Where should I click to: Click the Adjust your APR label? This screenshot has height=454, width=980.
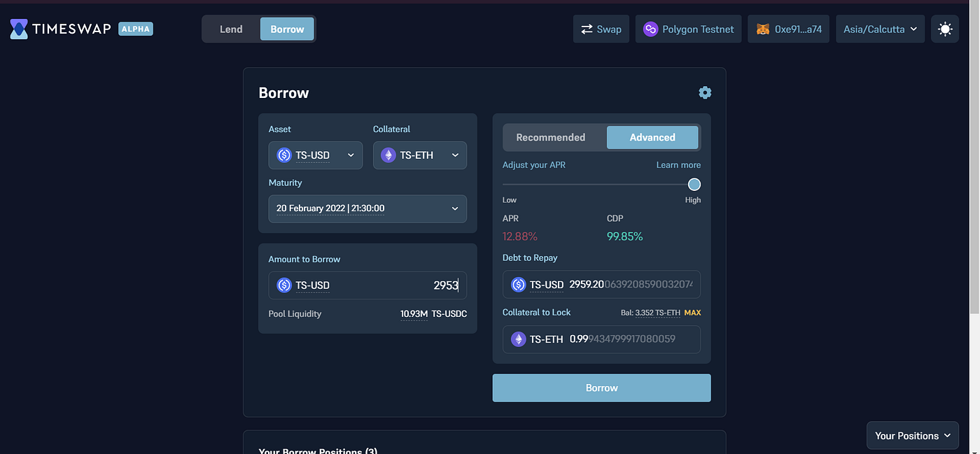pyautogui.click(x=534, y=165)
